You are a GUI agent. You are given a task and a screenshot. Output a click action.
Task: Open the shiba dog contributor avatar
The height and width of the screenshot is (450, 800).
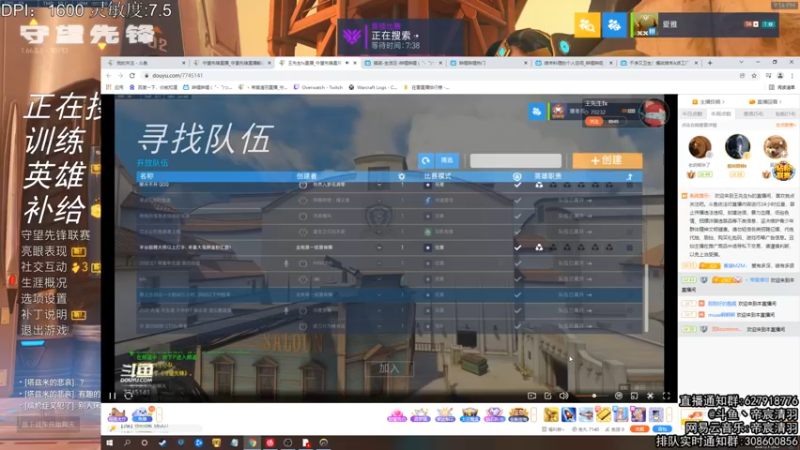pyautogui.click(x=775, y=147)
